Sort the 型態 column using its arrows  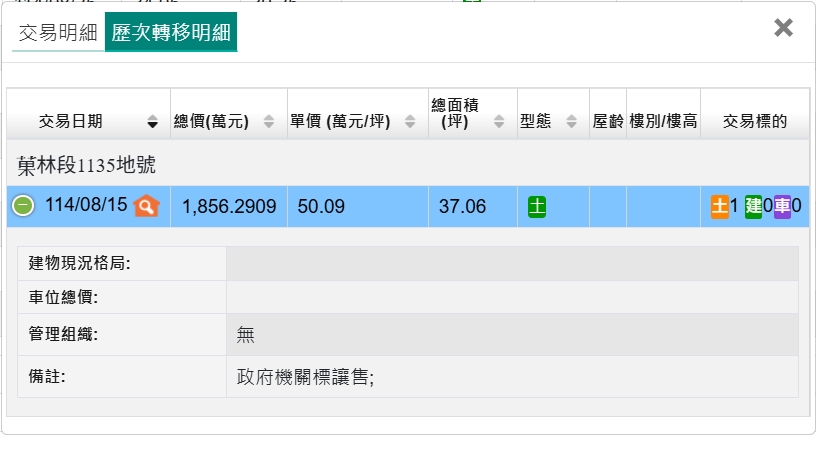tap(571, 122)
